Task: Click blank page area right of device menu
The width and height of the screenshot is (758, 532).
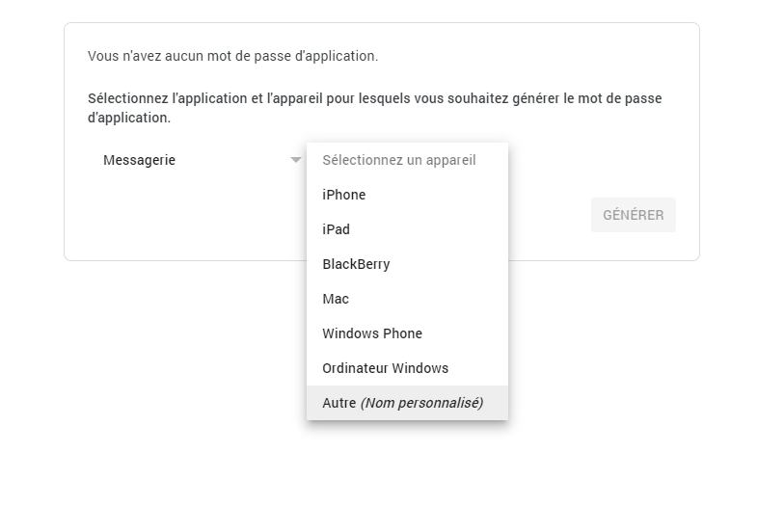Action: (x=629, y=362)
